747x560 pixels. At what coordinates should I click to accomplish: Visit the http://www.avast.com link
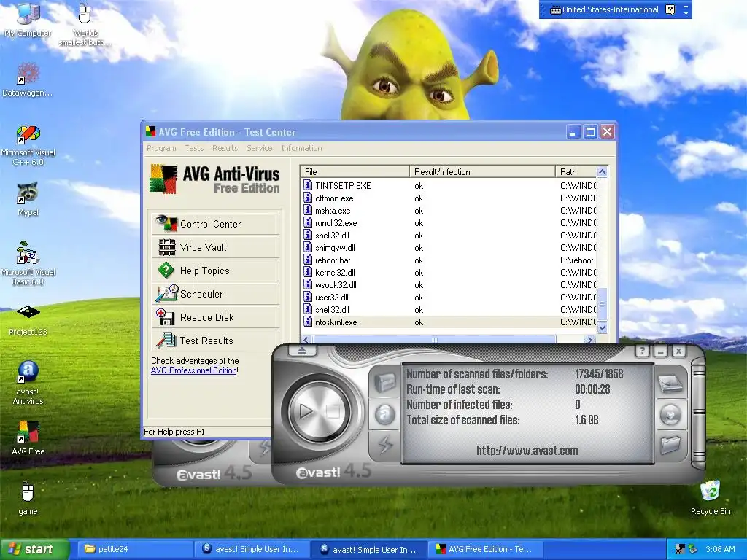pyautogui.click(x=527, y=451)
